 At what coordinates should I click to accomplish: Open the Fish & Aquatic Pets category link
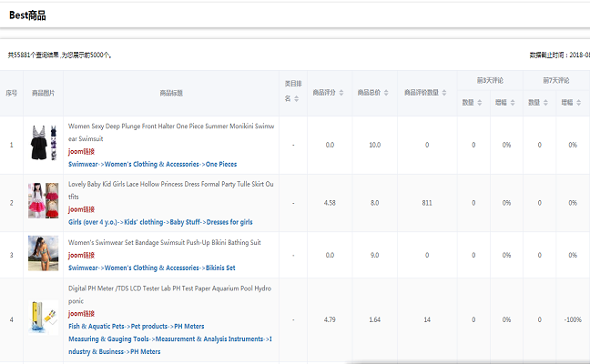pos(137,327)
